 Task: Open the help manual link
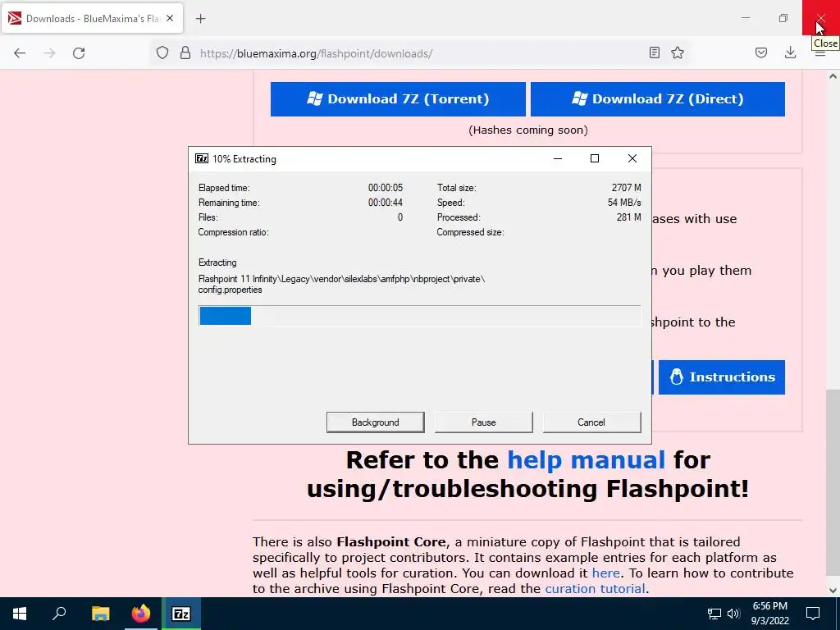[x=586, y=460]
